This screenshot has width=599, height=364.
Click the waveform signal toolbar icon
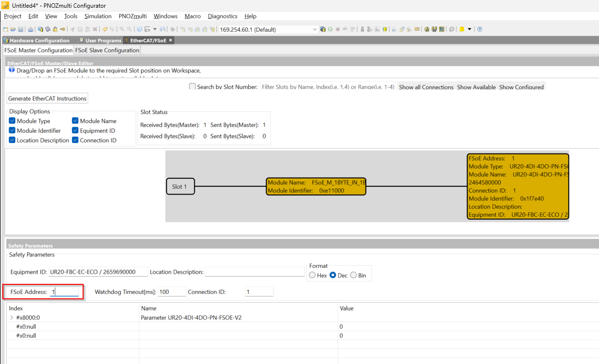[345, 29]
